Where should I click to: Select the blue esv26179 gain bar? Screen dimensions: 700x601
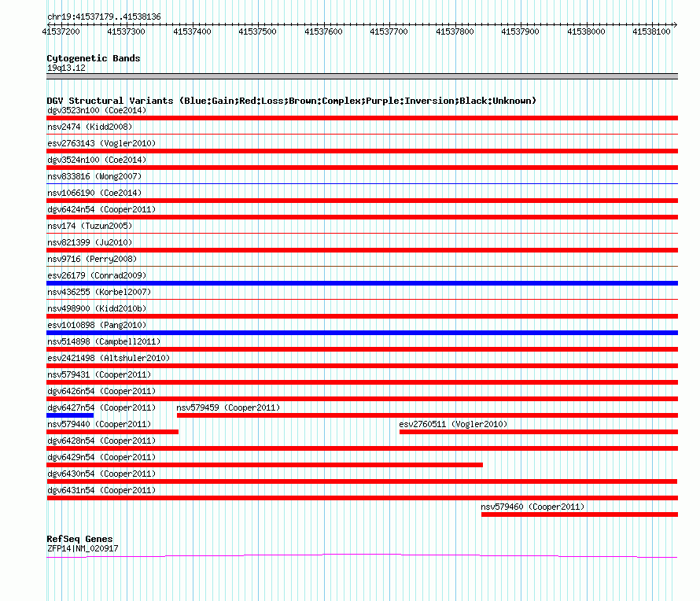(x=362, y=283)
